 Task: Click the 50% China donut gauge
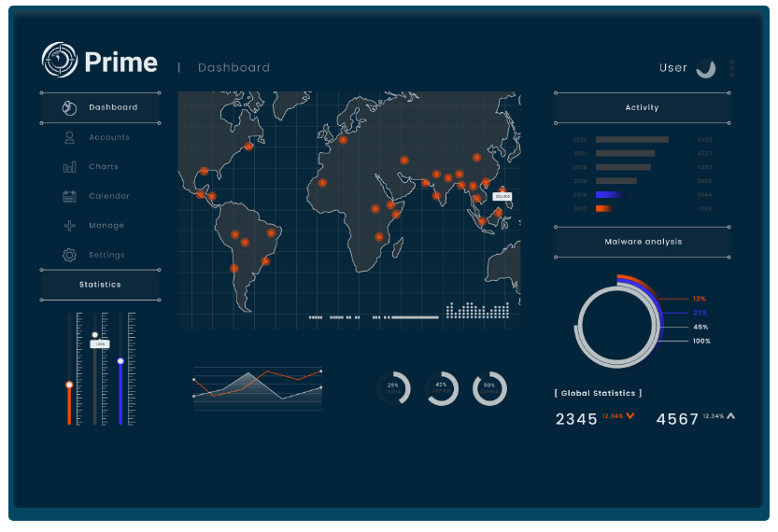[489, 388]
